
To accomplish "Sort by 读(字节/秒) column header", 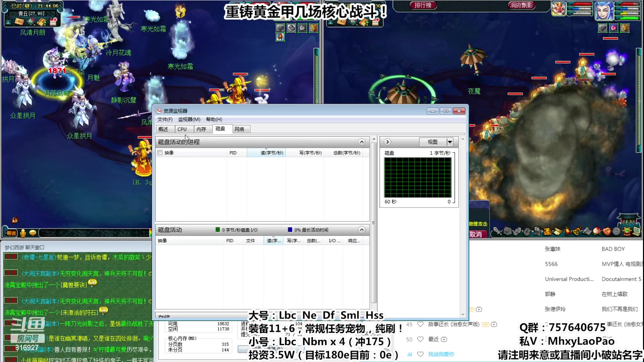I will tap(266, 153).
